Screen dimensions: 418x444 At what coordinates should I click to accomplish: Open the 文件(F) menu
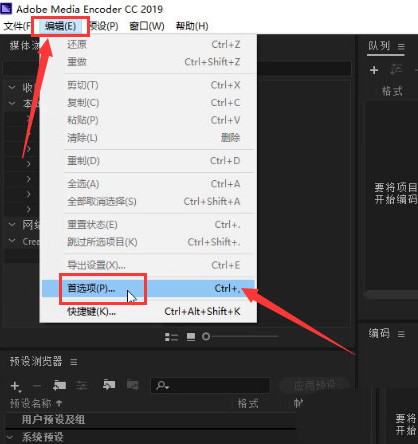pos(17,26)
